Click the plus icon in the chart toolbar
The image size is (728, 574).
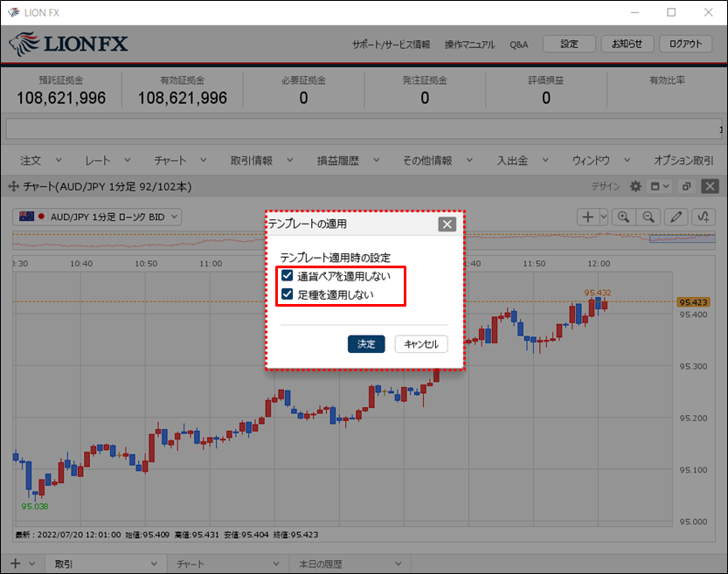[588, 217]
